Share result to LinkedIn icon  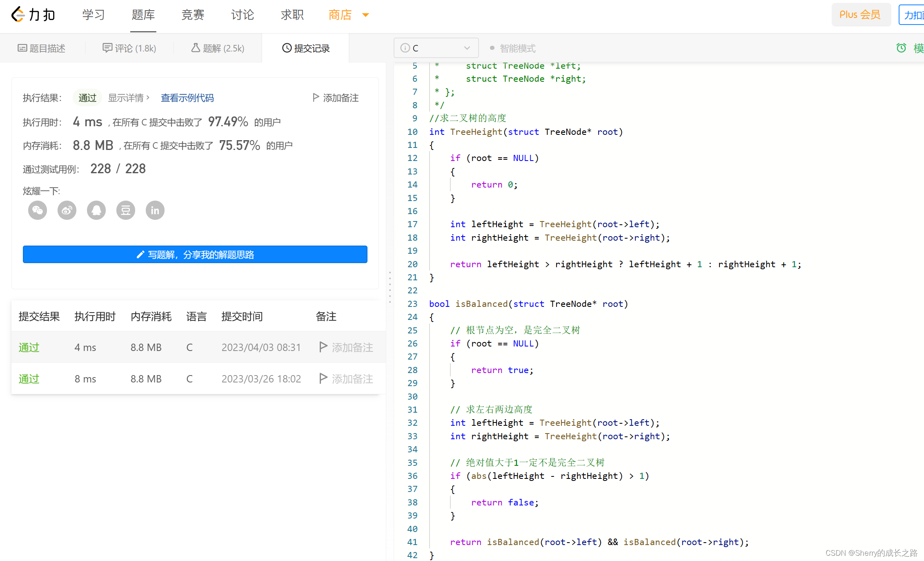(x=155, y=210)
